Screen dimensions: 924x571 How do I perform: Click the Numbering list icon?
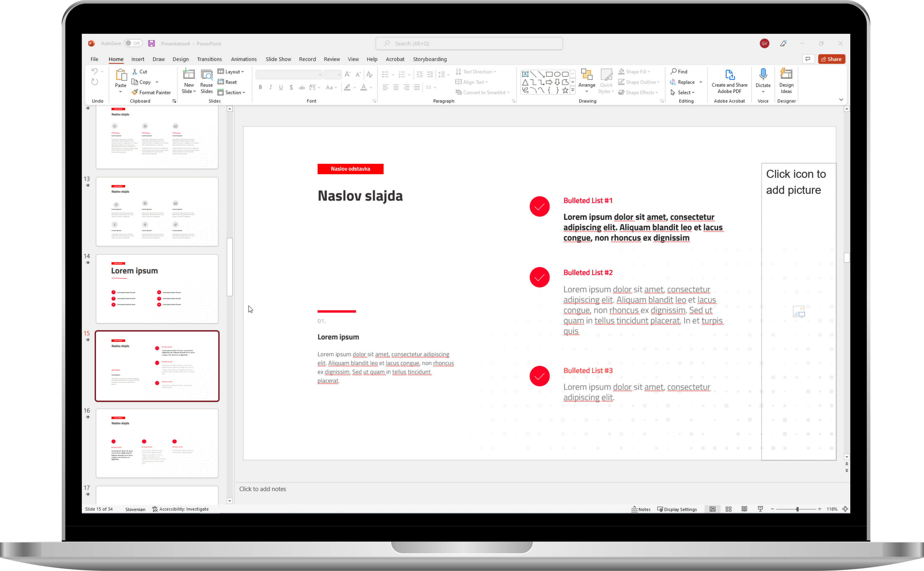point(401,74)
